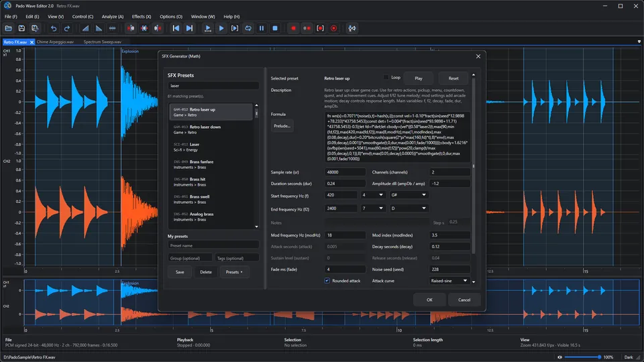
Task: Open the tab list arrow at far right
Action: (639, 42)
